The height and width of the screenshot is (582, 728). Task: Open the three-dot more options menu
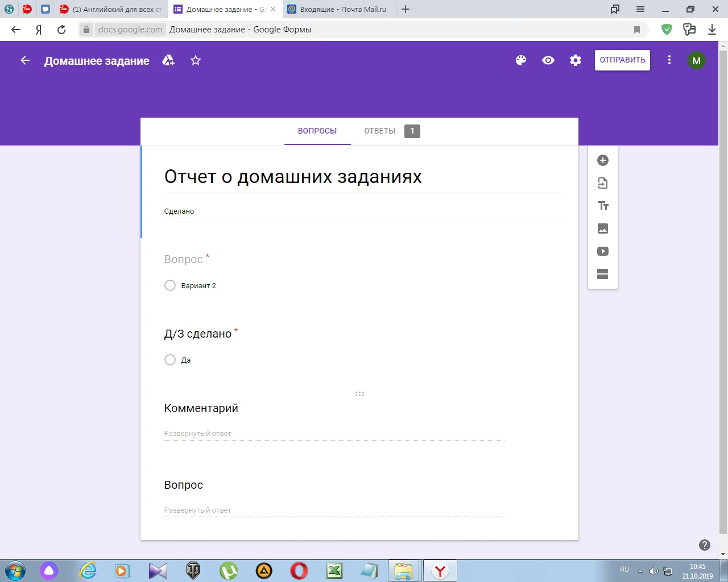pyautogui.click(x=669, y=60)
